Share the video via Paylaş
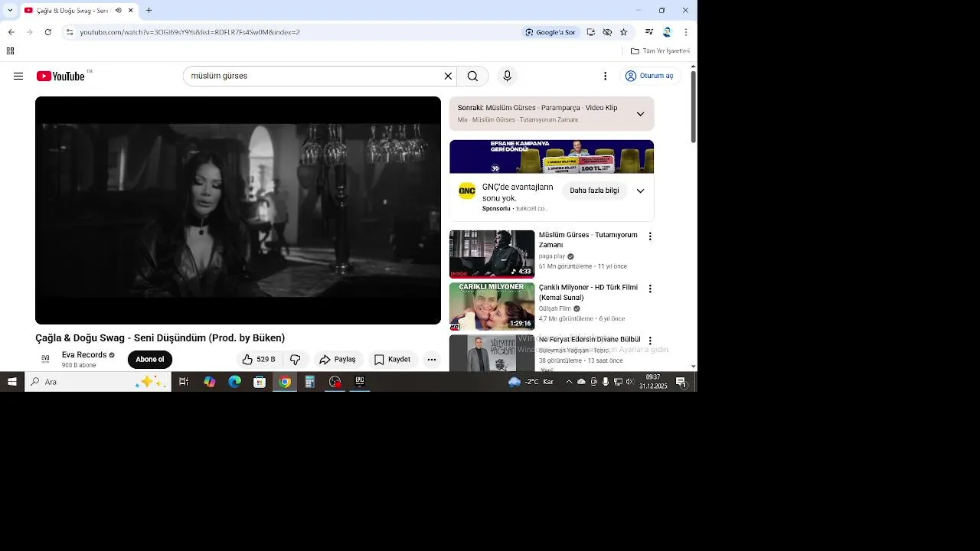Screen dimensions: 980x551 pyautogui.click(x=338, y=359)
